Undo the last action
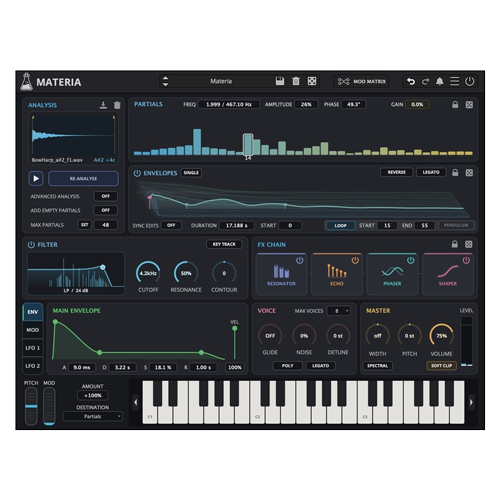Viewport: 500px width, 500px height. [x=411, y=81]
